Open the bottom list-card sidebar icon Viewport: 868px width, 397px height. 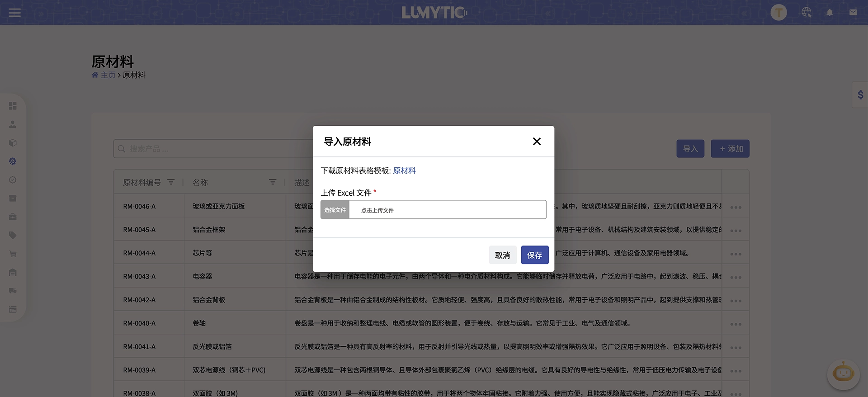[x=13, y=309]
